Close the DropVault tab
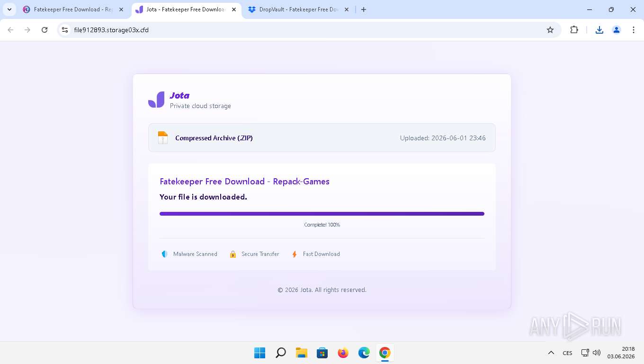 tap(346, 9)
